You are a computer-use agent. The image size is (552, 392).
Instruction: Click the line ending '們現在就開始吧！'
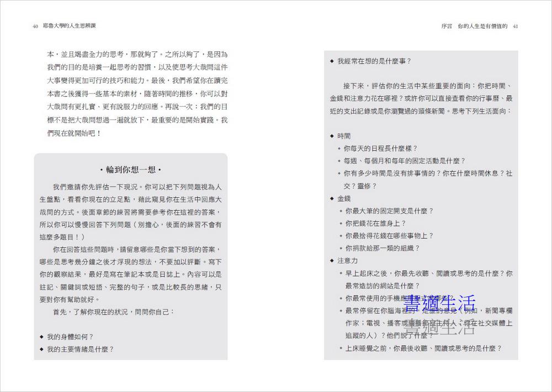[75, 134]
